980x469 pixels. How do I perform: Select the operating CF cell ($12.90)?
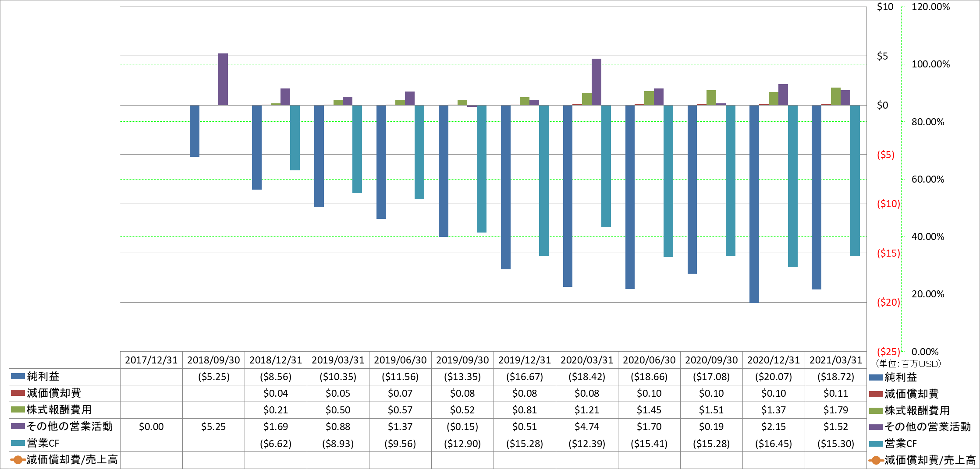click(462, 443)
